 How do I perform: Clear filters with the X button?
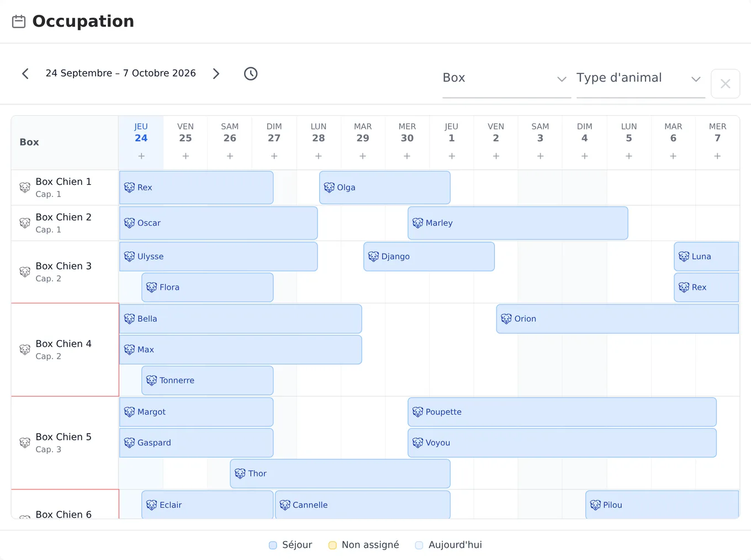(725, 84)
